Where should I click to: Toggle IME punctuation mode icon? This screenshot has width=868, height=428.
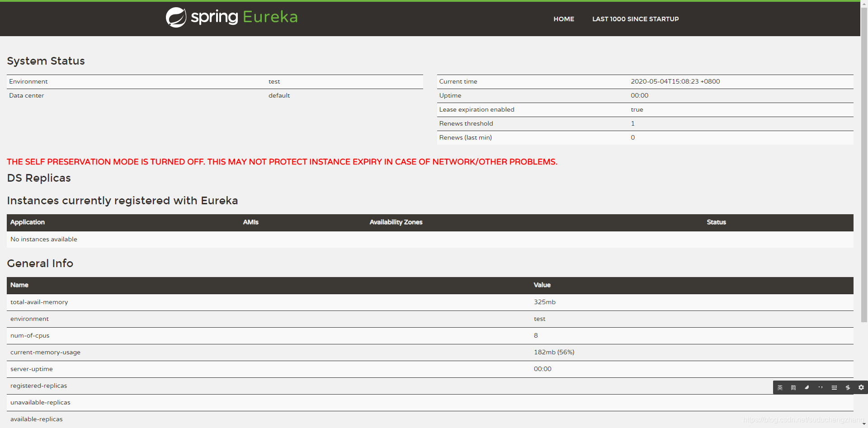click(x=821, y=387)
